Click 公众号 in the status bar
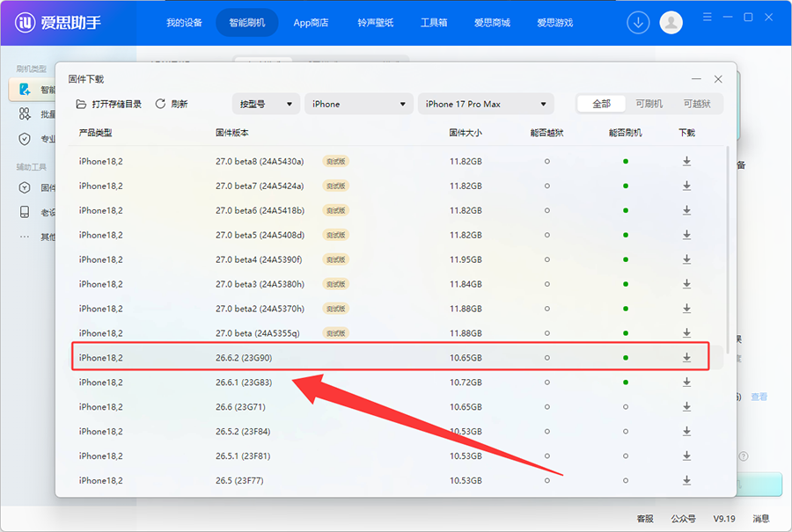792x532 pixels. click(683, 519)
